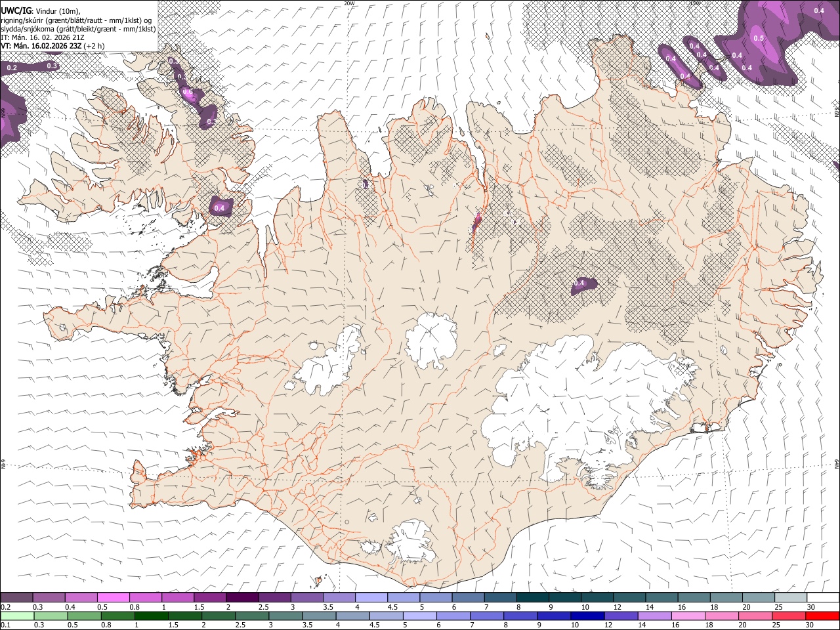Click the 15W longitude label
This screenshot has height=630, width=840.
[x=695, y=3]
